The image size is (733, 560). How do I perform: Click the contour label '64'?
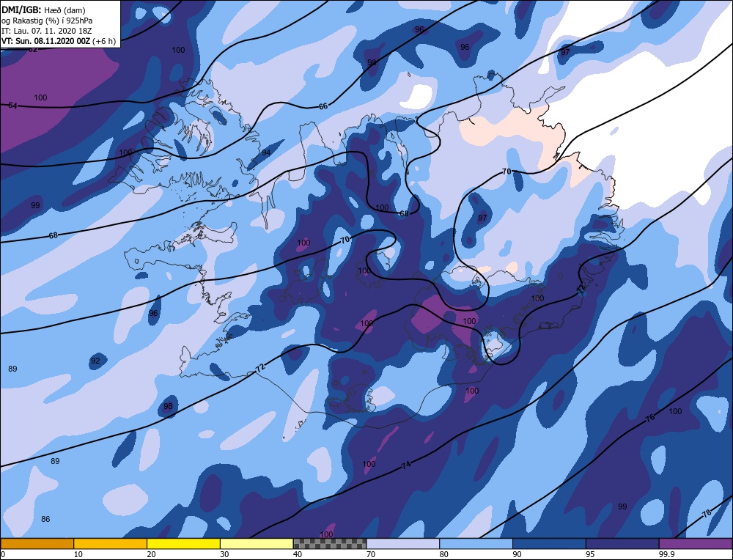(x=12, y=106)
